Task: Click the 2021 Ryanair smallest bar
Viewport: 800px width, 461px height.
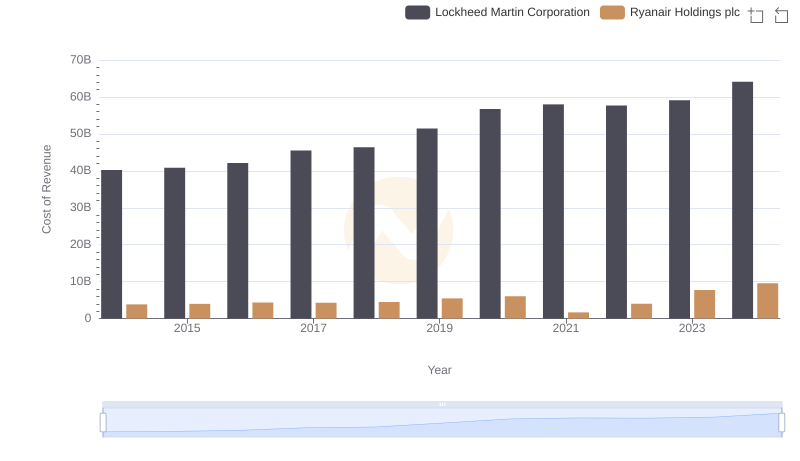Action: pos(578,315)
